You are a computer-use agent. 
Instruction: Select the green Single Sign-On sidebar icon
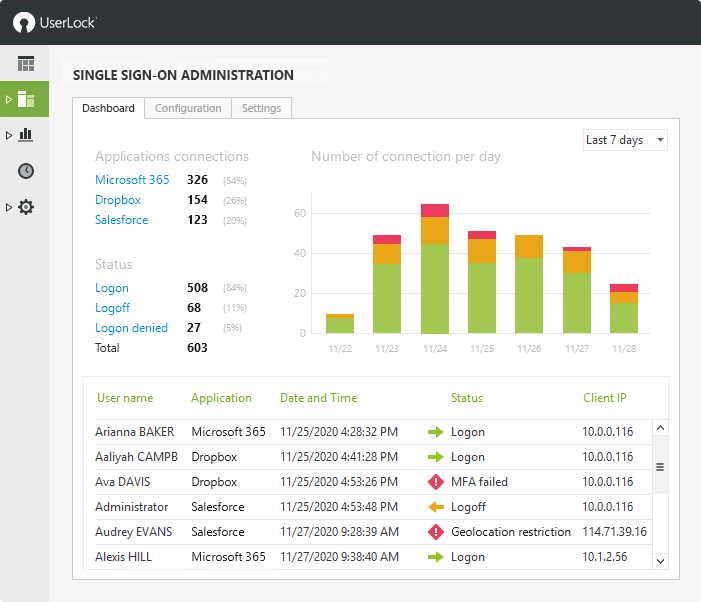pos(26,99)
